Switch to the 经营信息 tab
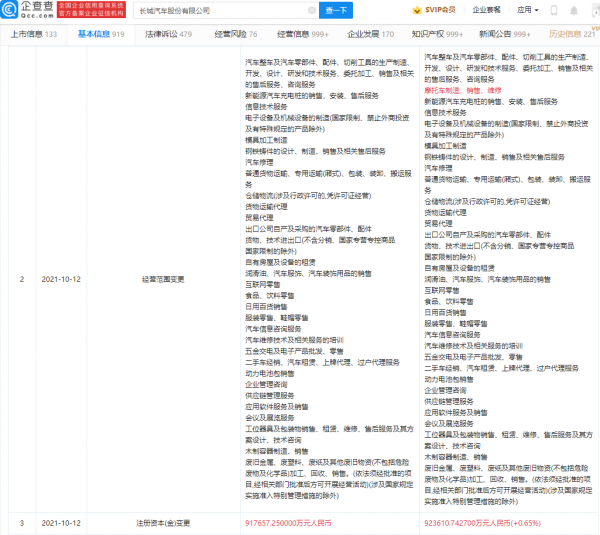Image resolution: width=600 pixels, height=535 pixels. pos(303,34)
